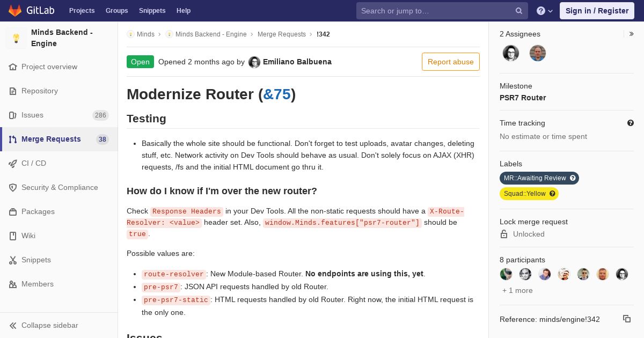Click the Testing heading
Image resolution: width=644 pixels, height=338 pixels.
pos(147,119)
